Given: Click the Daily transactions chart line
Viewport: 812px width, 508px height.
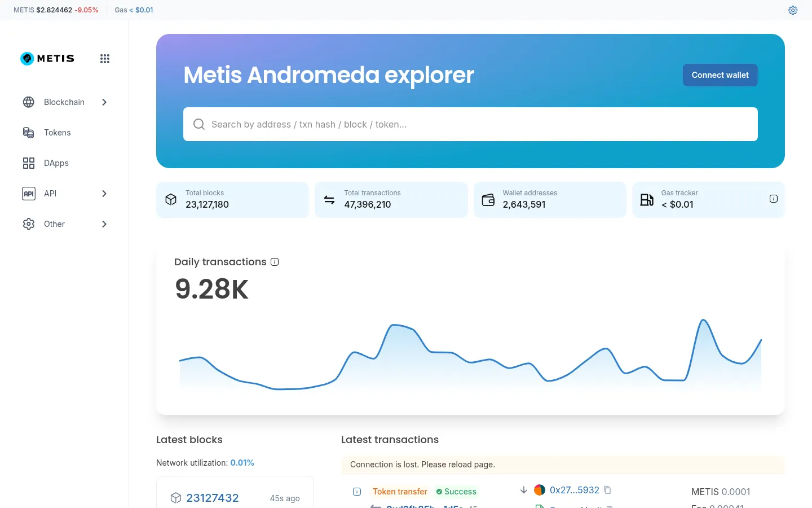Looking at the screenshot, I should pyautogui.click(x=470, y=354).
